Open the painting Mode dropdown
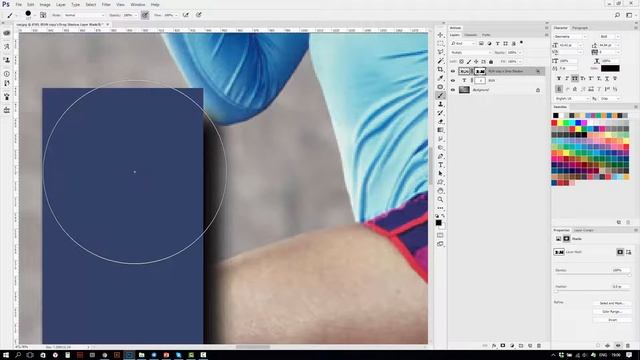The height and width of the screenshot is (360, 640). (x=84, y=15)
